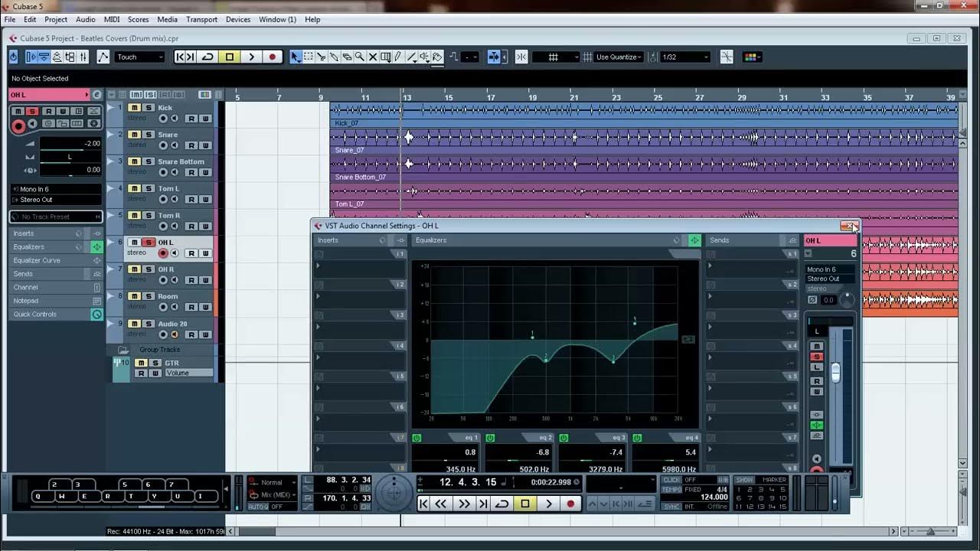Screen dimensions: 980x551
Task: Open the Notepad inspector section
Action: (x=55, y=301)
